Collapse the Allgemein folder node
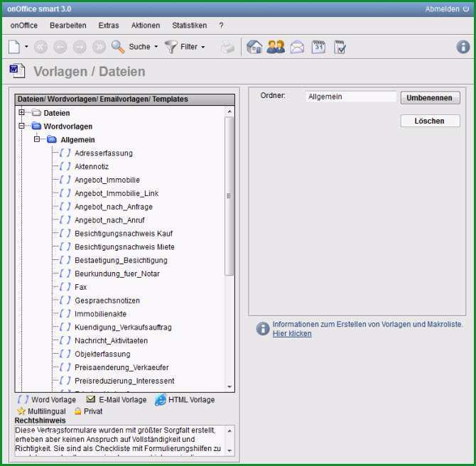The width and height of the screenshot is (476, 466). [37, 139]
